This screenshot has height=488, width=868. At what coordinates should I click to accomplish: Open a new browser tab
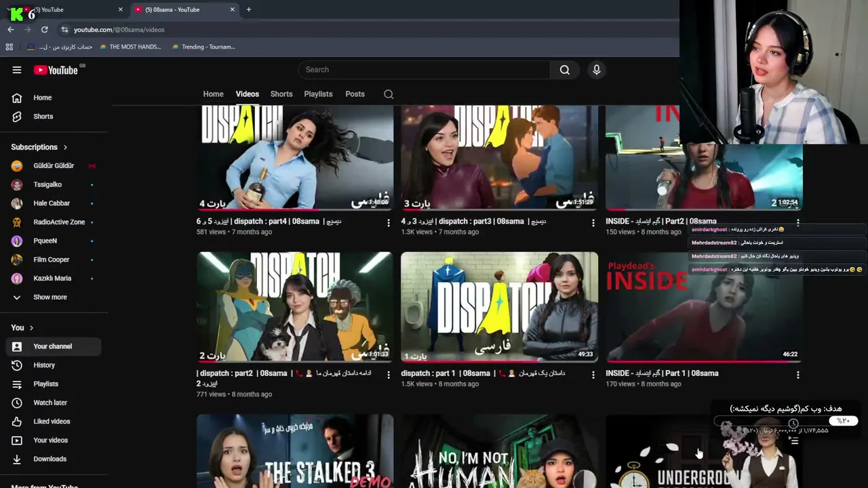(x=249, y=9)
